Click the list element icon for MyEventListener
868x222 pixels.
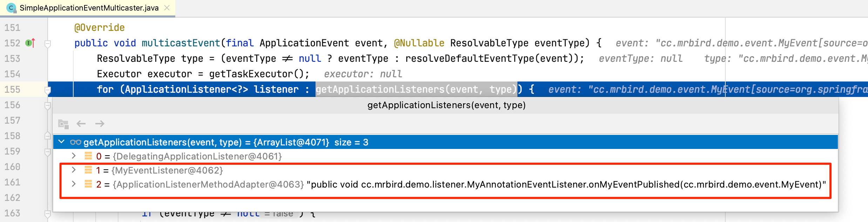(x=88, y=170)
